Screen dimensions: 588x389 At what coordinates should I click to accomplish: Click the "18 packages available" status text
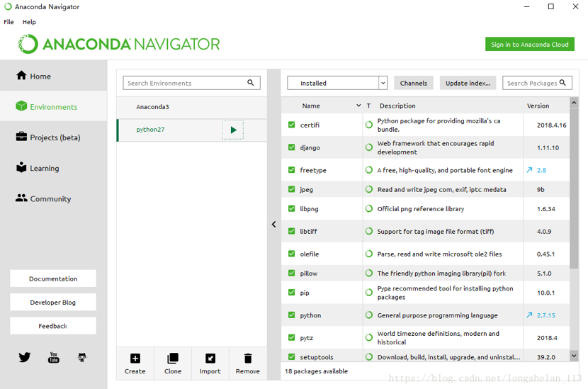click(x=316, y=371)
